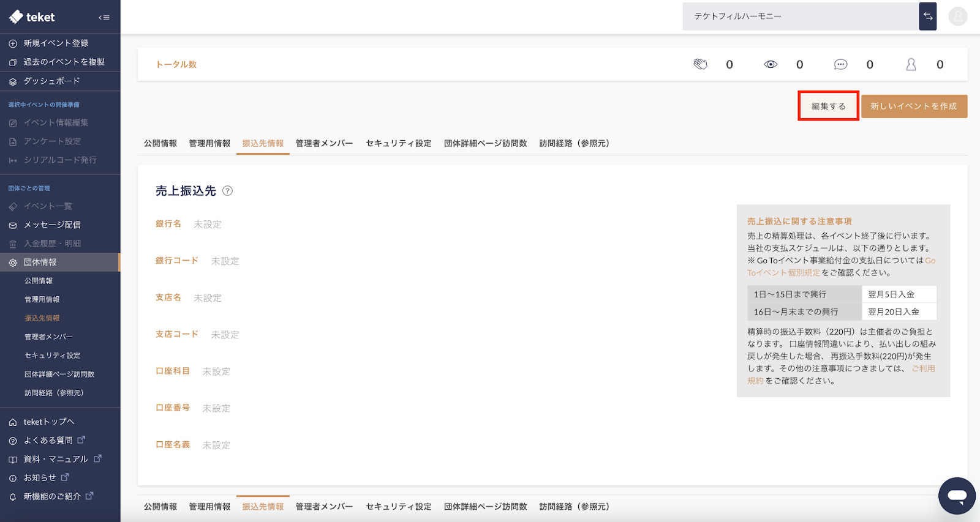The width and height of the screenshot is (980, 522).
Task: Expand 団体情報 in the sidebar
Action: [x=40, y=262]
